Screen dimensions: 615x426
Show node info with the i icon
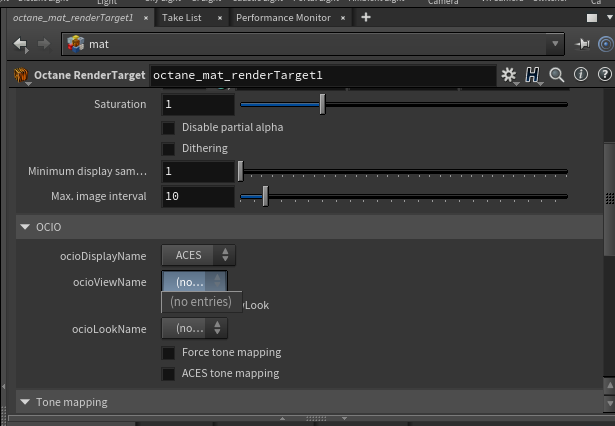pos(581,74)
